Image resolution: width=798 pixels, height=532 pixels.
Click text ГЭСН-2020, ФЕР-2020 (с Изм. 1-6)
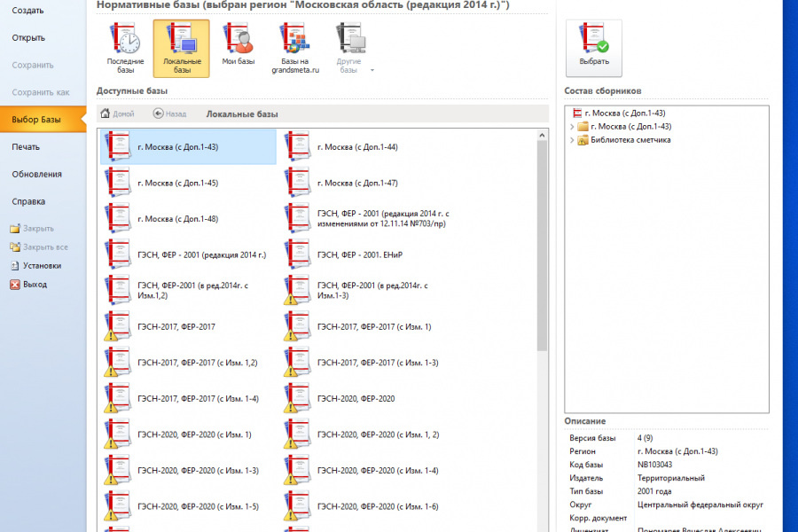378,506
